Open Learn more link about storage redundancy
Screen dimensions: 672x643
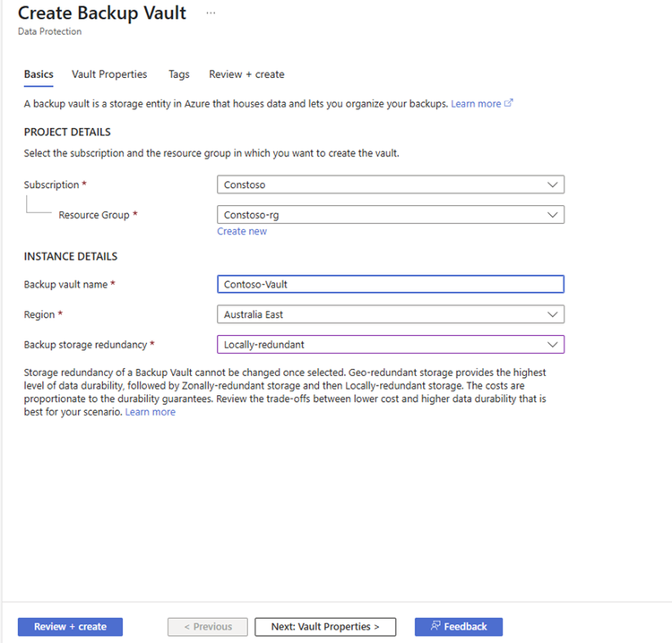(x=150, y=412)
